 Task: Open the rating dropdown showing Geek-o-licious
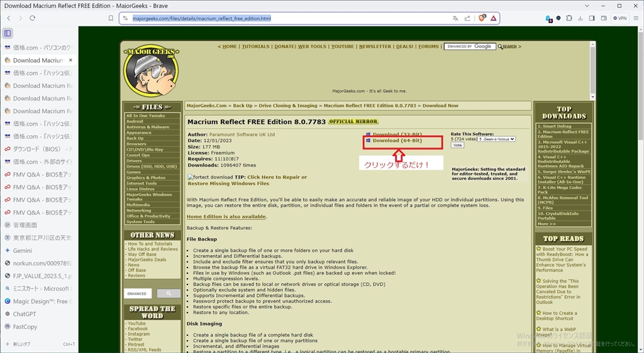(x=496, y=139)
